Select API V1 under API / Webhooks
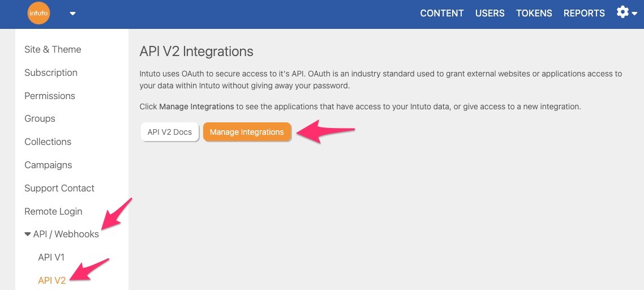 [x=51, y=257]
